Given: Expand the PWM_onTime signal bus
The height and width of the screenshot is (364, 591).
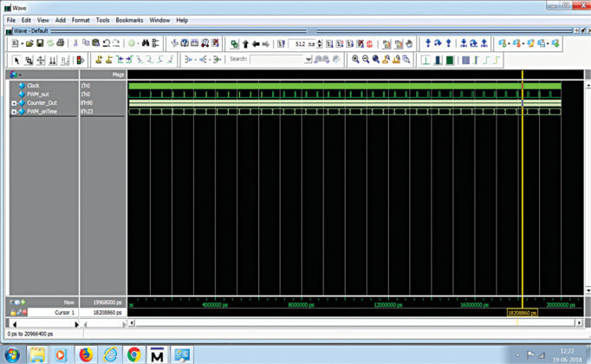Looking at the screenshot, I should point(14,112).
